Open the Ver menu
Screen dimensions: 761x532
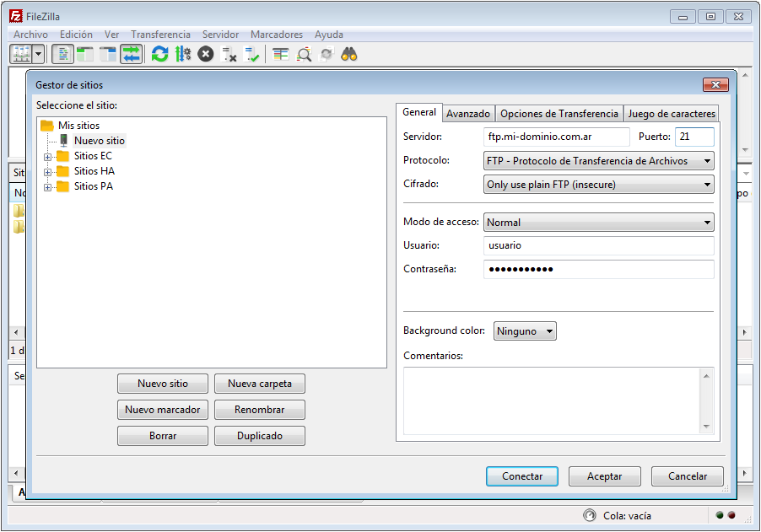(111, 35)
